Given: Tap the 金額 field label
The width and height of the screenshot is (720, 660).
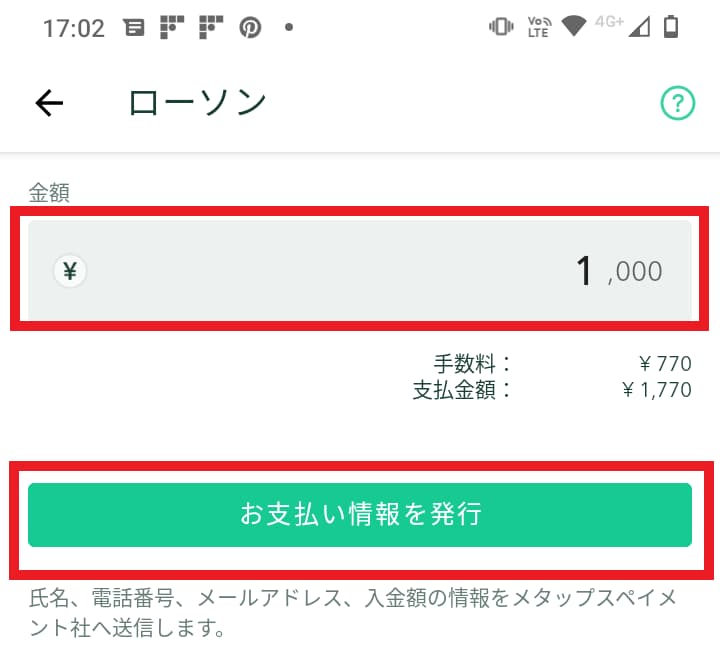Looking at the screenshot, I should tap(49, 193).
